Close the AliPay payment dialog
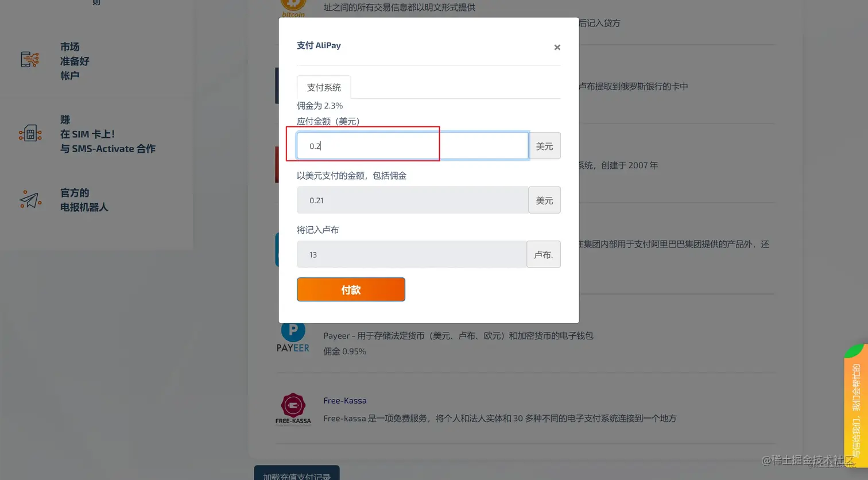Screen dimensions: 868x480 (557, 47)
